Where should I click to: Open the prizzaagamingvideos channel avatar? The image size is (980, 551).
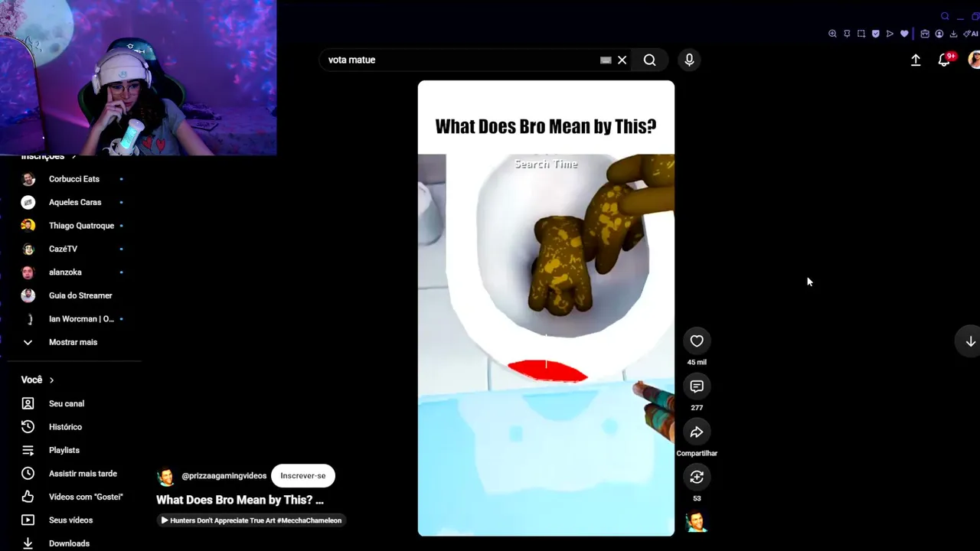(x=165, y=477)
